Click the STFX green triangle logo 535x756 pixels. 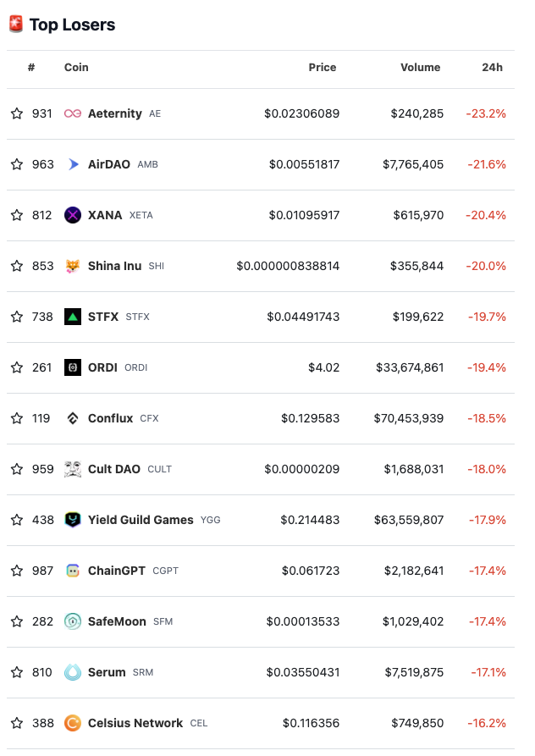(x=73, y=317)
